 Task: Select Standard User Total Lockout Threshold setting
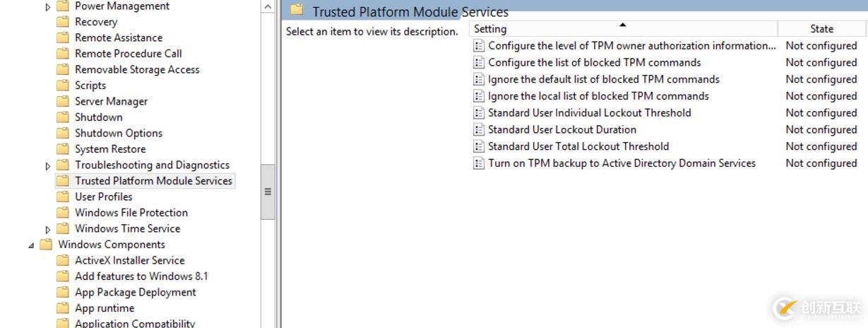pyautogui.click(x=578, y=146)
